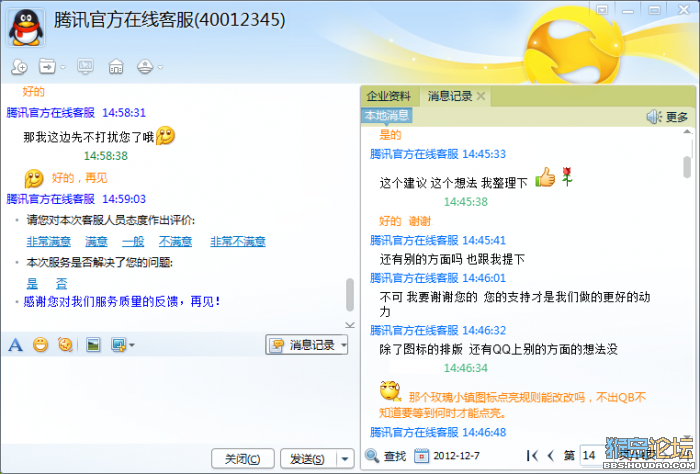This screenshot has height=474, width=700.
Task: Expand screen capture options arrow
Action: point(132,345)
